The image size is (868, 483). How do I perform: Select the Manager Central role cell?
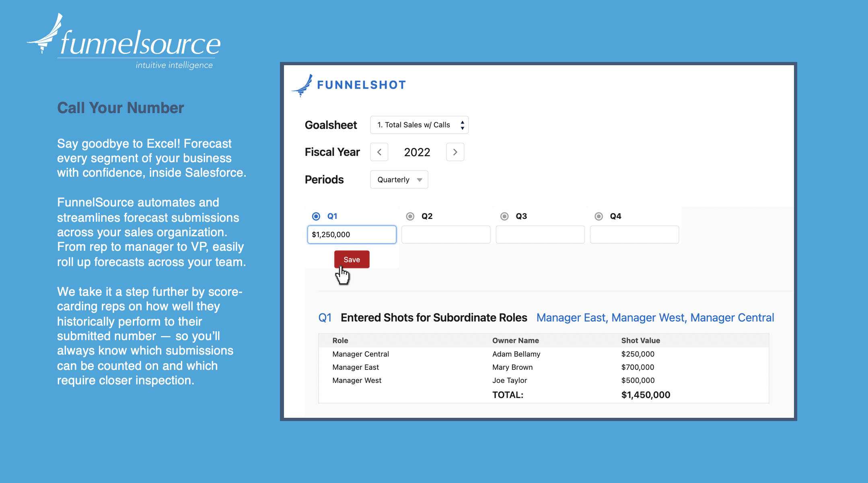click(361, 354)
